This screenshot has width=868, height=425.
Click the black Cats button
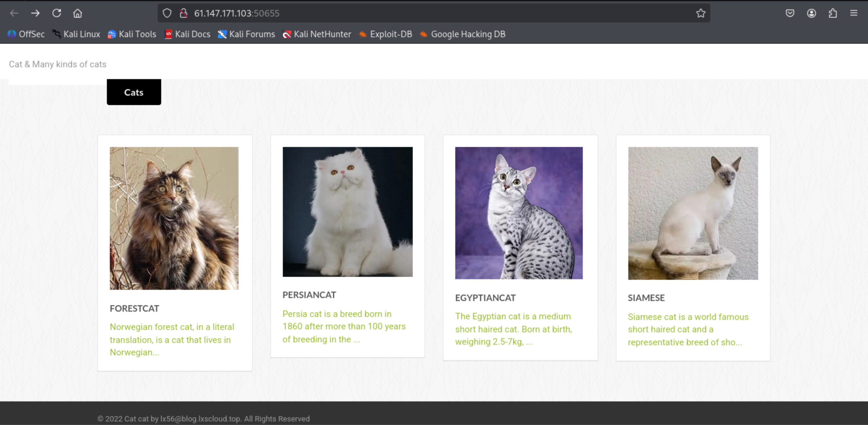click(134, 92)
